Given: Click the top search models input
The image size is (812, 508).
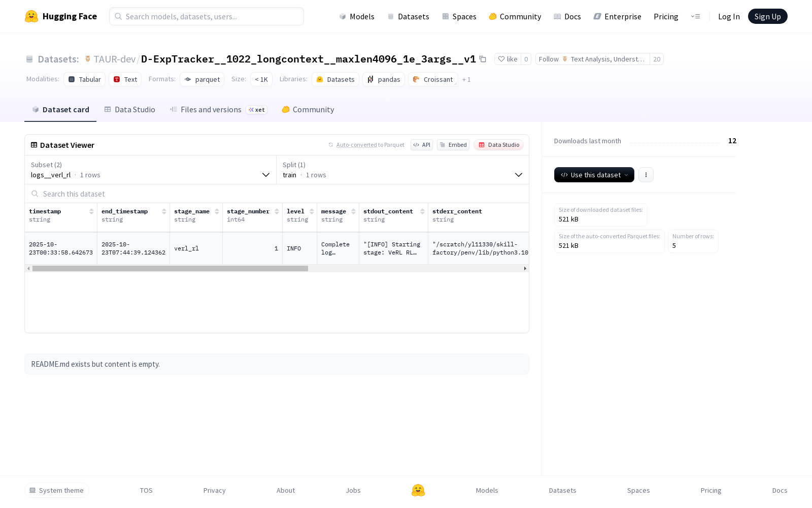Looking at the screenshot, I should point(207,16).
